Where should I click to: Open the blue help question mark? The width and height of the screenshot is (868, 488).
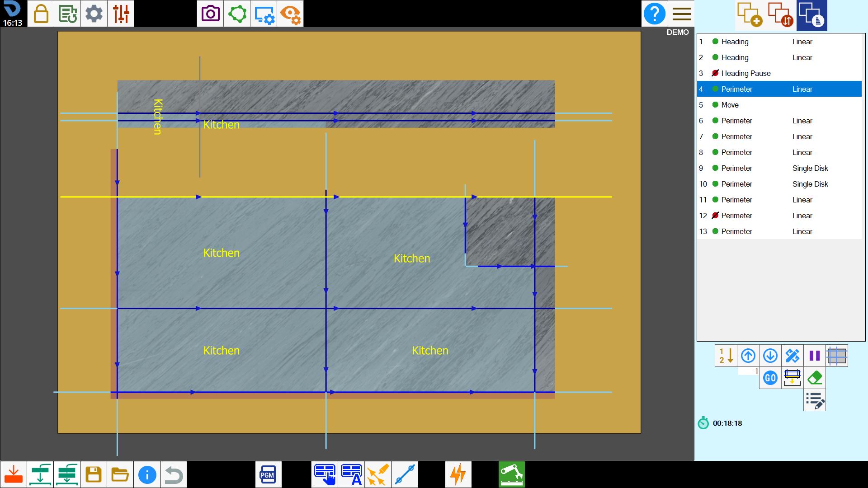tap(654, 14)
